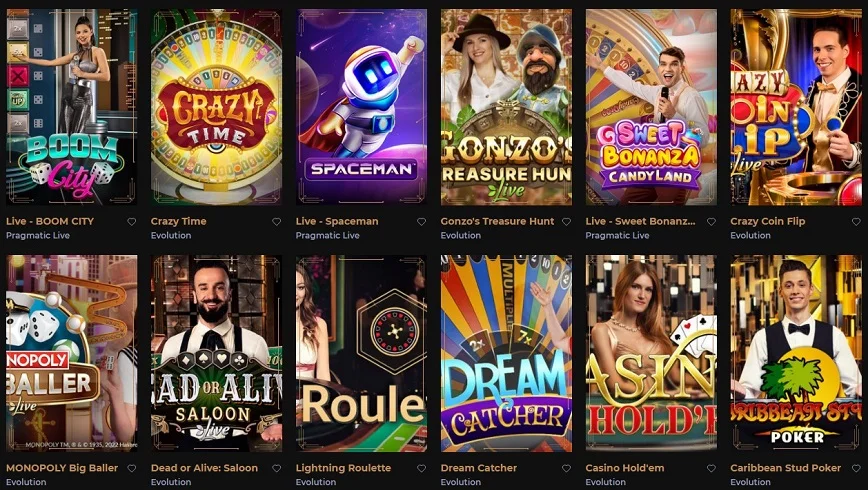
Task: Open the Gonzo's Treasure Hunt title link
Action: coord(497,221)
